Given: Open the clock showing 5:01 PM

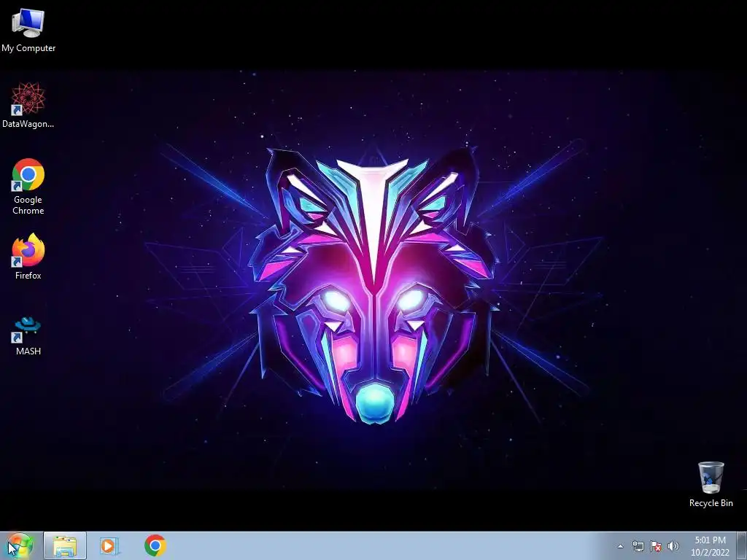Looking at the screenshot, I should pos(710,546).
